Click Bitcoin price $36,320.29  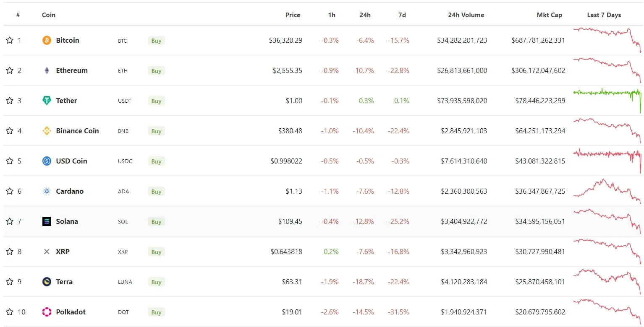[285, 40]
